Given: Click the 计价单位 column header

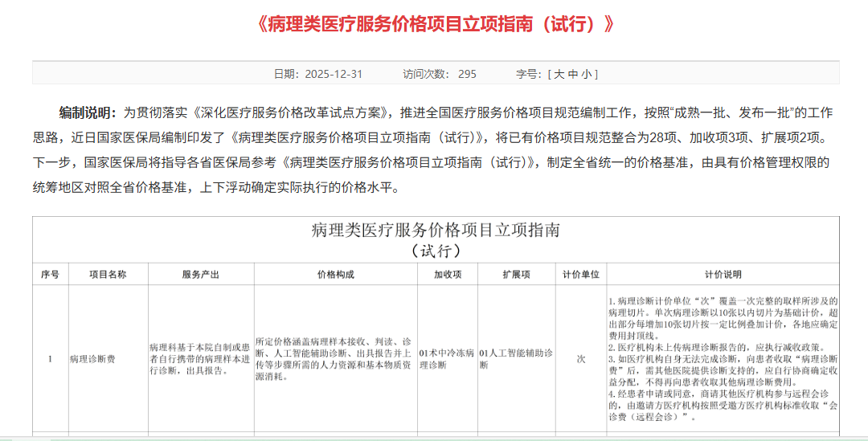Looking at the screenshot, I should (x=580, y=274).
